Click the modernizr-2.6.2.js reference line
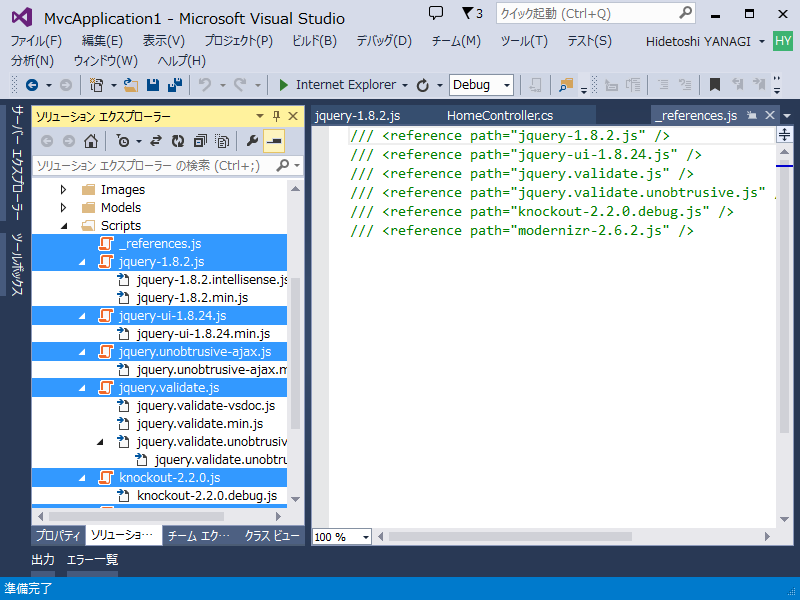This screenshot has width=800, height=600. point(521,231)
